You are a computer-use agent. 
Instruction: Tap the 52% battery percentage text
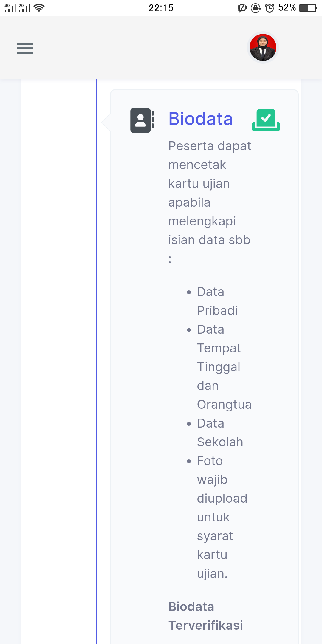[x=287, y=8]
